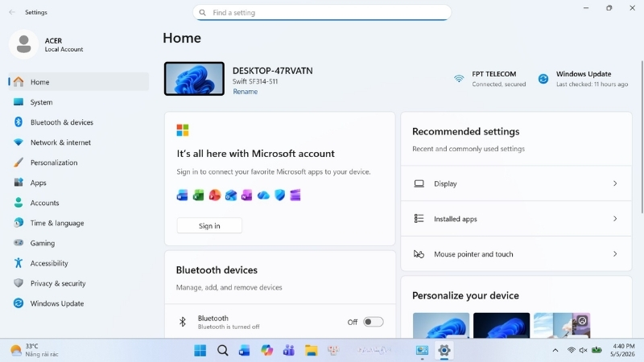Click the Installed apps list icon

click(x=419, y=219)
